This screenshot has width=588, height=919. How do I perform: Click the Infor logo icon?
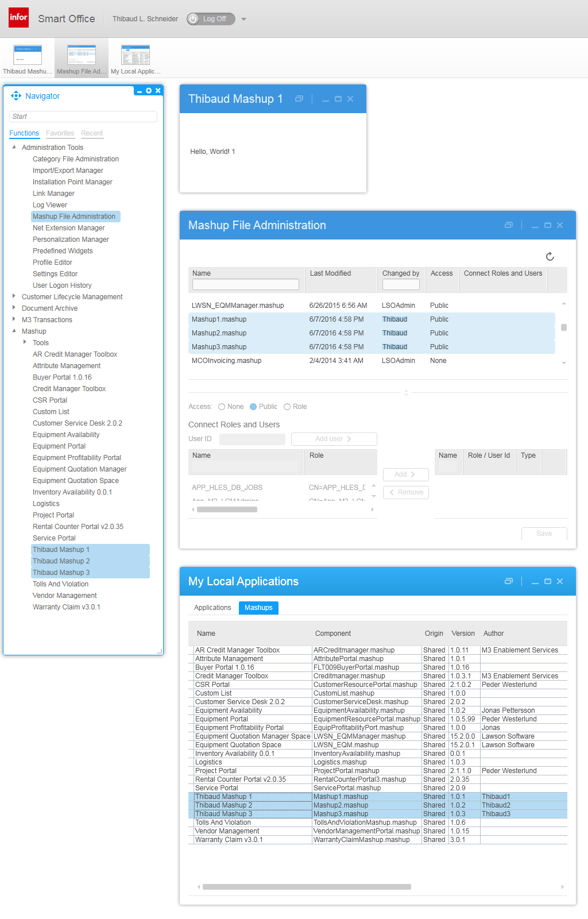click(x=18, y=18)
